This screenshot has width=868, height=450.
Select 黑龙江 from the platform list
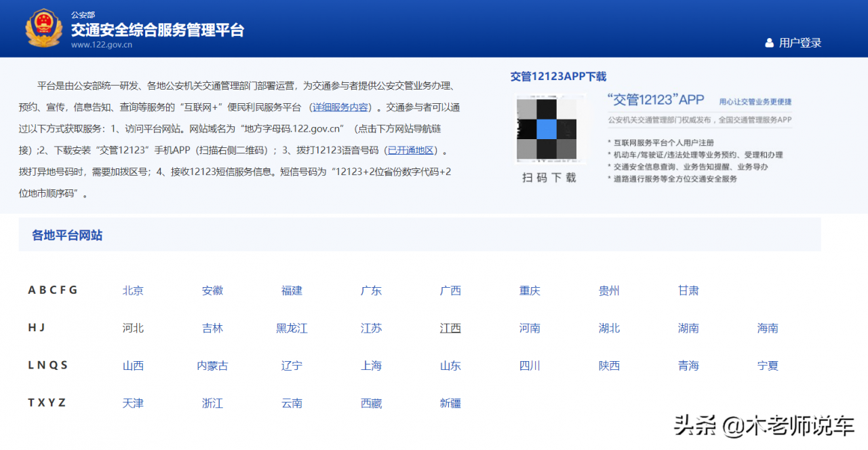click(x=291, y=328)
